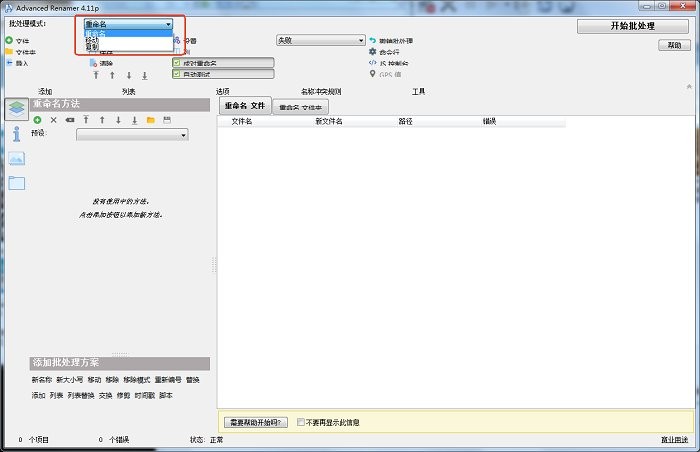Click the 新文件名 column header
The height and width of the screenshot is (452, 700).
329,121
